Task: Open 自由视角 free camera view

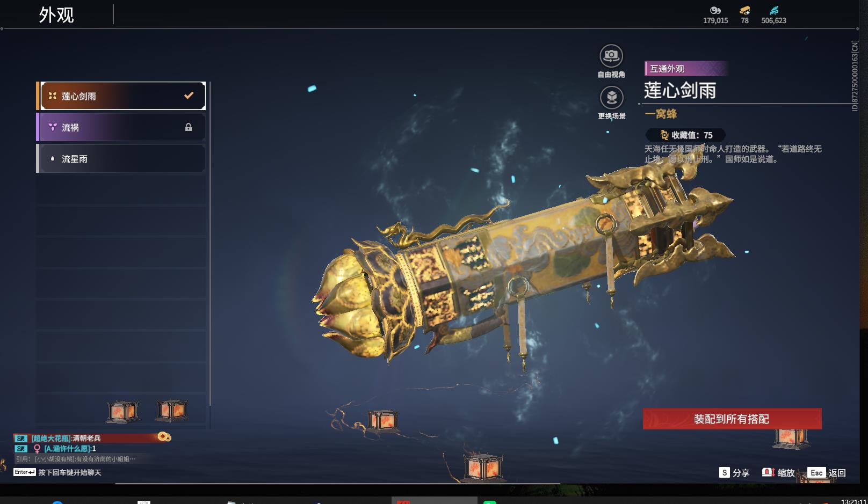Action: coord(611,56)
